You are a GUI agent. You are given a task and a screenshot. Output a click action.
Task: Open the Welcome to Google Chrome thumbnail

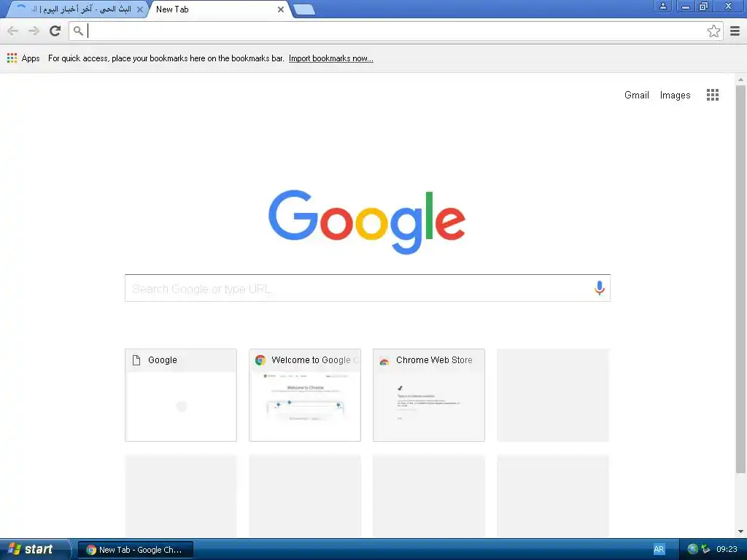304,394
